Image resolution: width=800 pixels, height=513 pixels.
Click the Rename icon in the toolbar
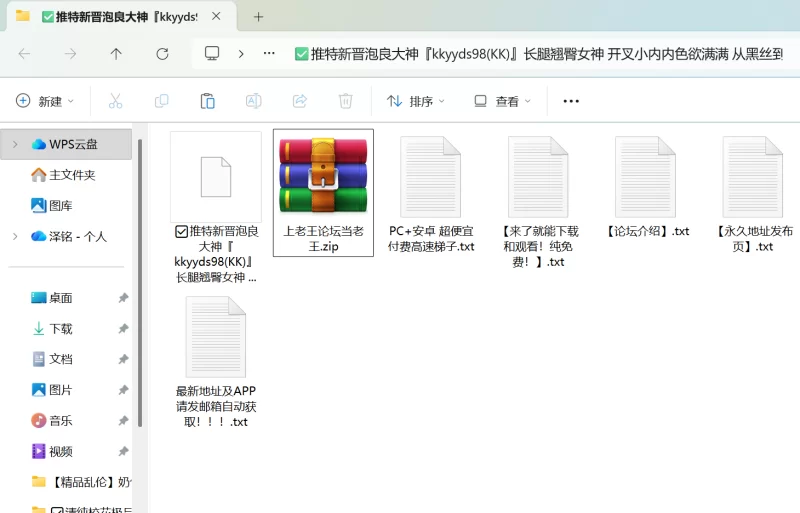tap(254, 101)
